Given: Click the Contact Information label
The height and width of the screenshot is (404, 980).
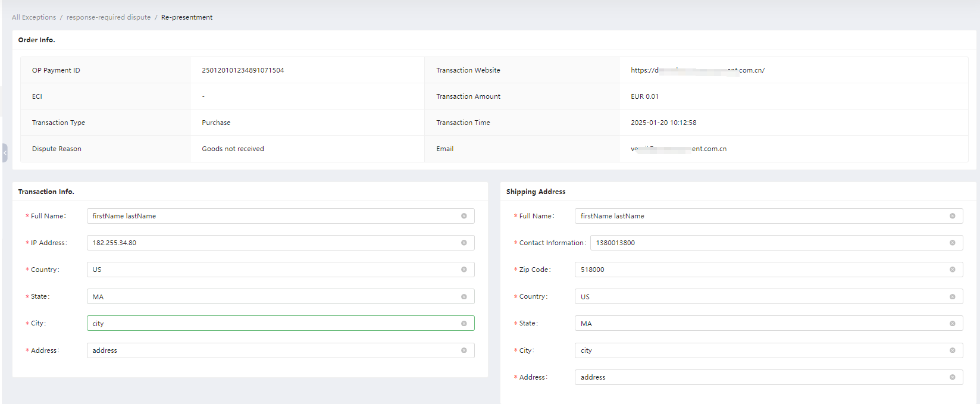Looking at the screenshot, I should (552, 243).
